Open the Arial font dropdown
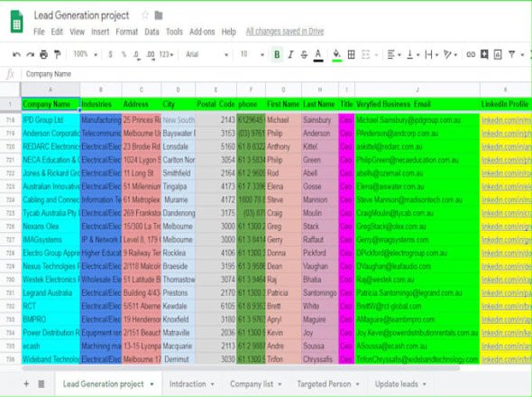This screenshot has width=532, height=397. pos(207,54)
